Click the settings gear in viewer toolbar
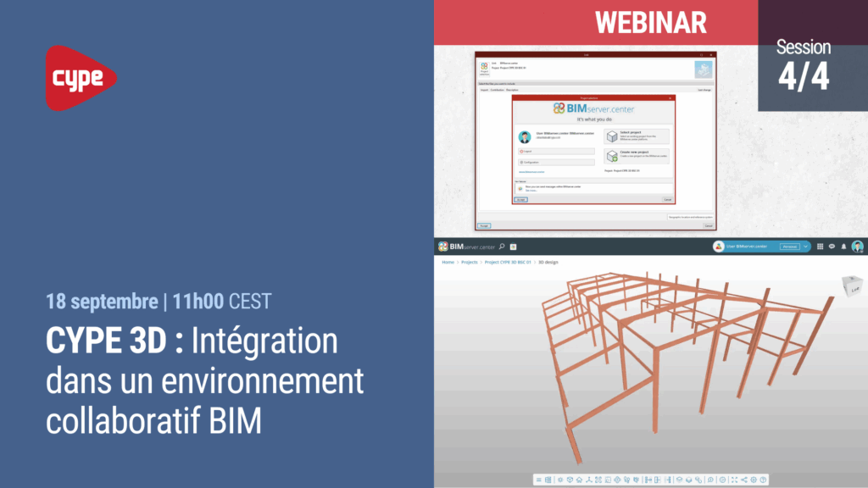 [x=754, y=480]
